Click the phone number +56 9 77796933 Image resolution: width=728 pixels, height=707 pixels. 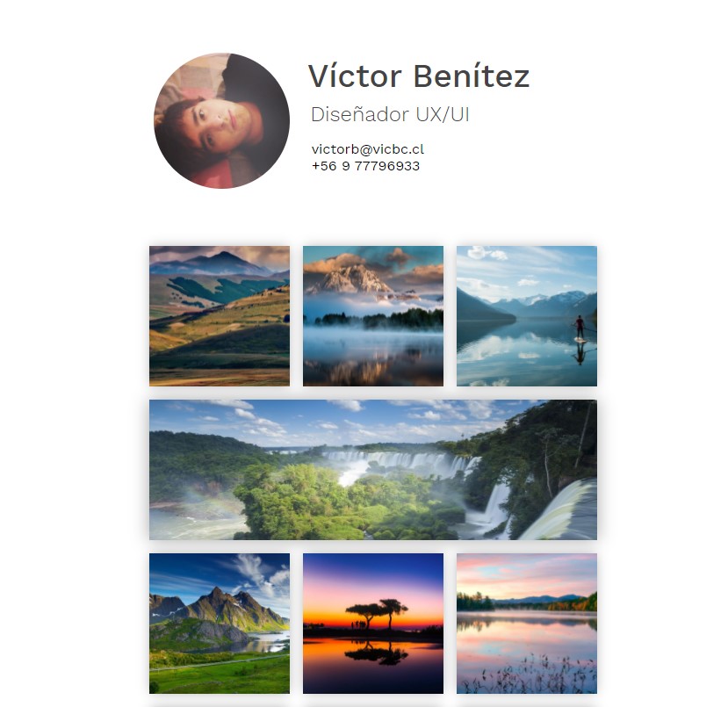coord(365,166)
